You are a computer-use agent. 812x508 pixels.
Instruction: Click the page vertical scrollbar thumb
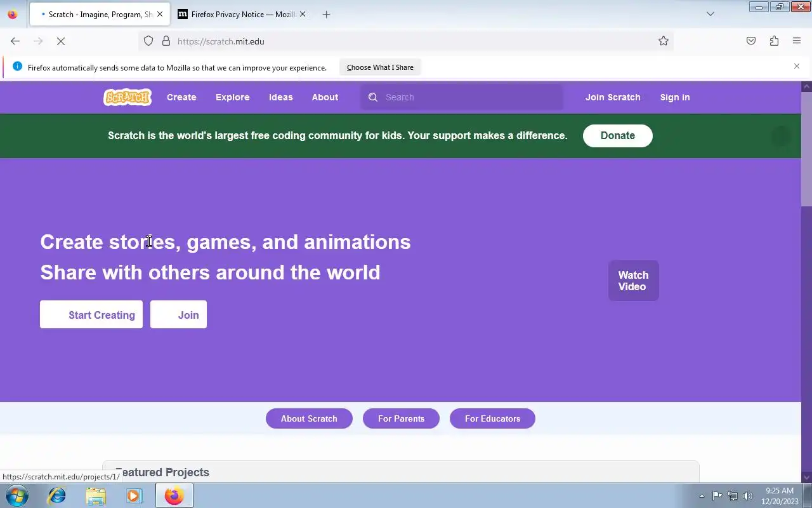coord(806,149)
